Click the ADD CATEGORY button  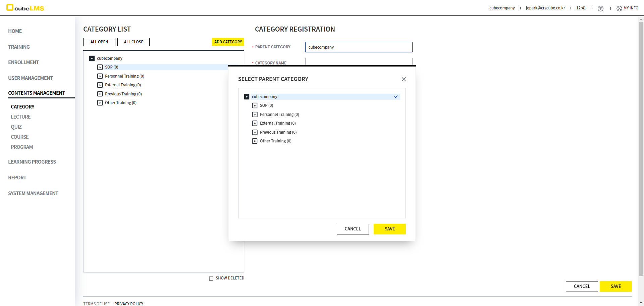coord(228,42)
